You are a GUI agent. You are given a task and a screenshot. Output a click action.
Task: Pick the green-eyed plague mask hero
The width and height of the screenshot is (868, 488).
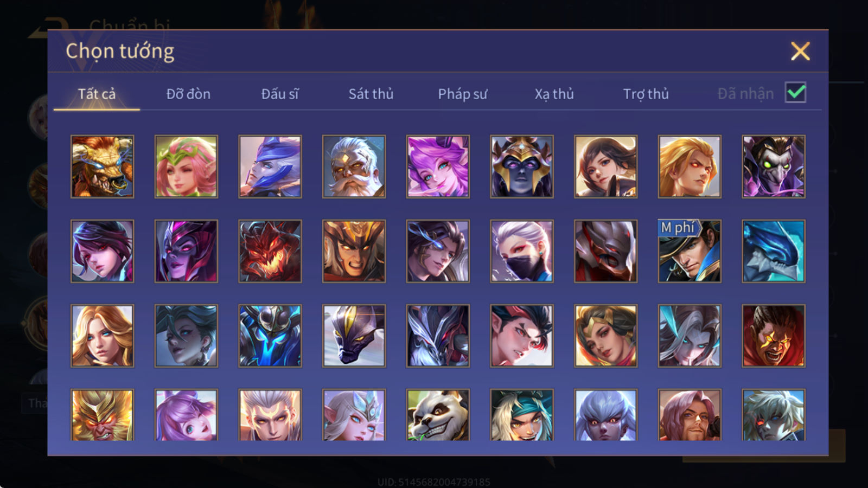[774, 166]
